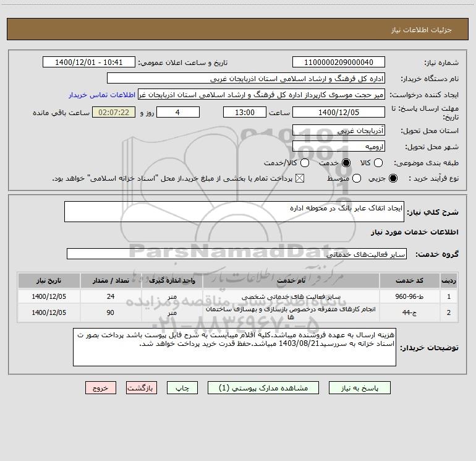Image resolution: width=476 pixels, height=461 pixels.
Task: Select the خدمت radio button
Action: (x=346, y=163)
